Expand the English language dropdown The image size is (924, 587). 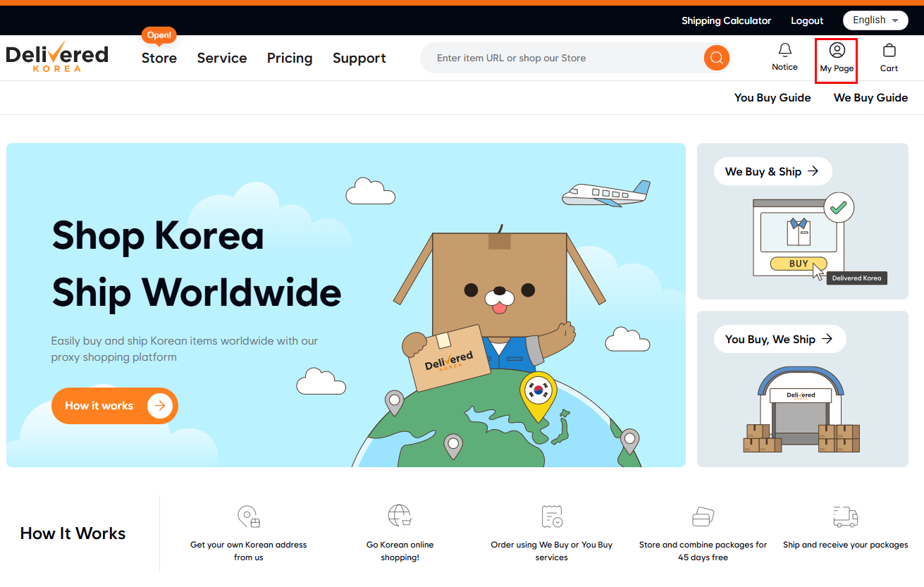tap(875, 20)
